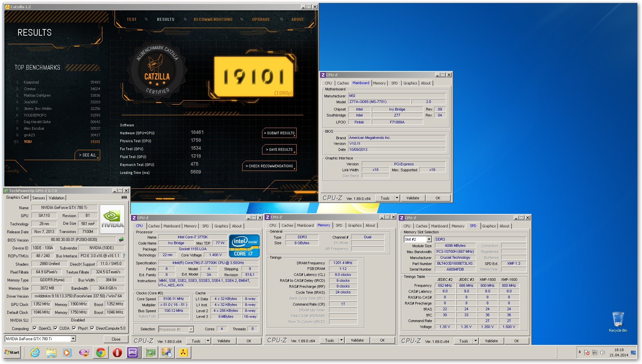Open Google Chrome from the taskbar
Image resolution: width=642 pixels, height=364 pixels.
pos(101,352)
